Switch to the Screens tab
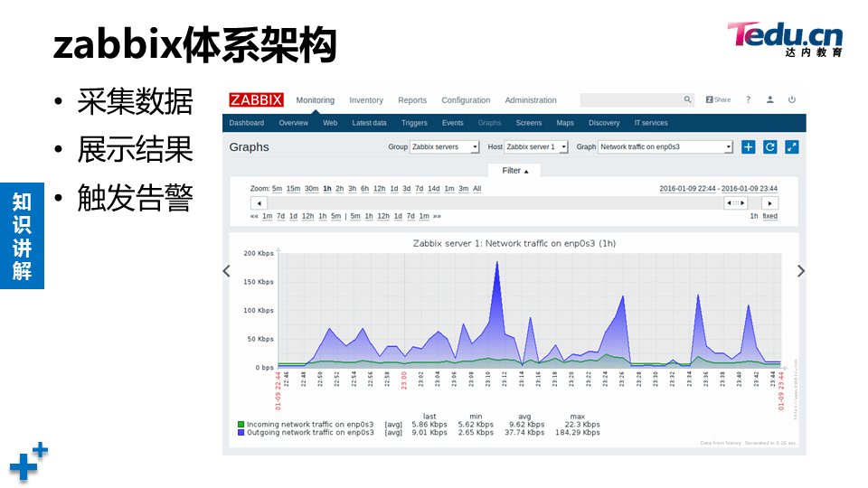868x488 pixels. click(x=529, y=123)
